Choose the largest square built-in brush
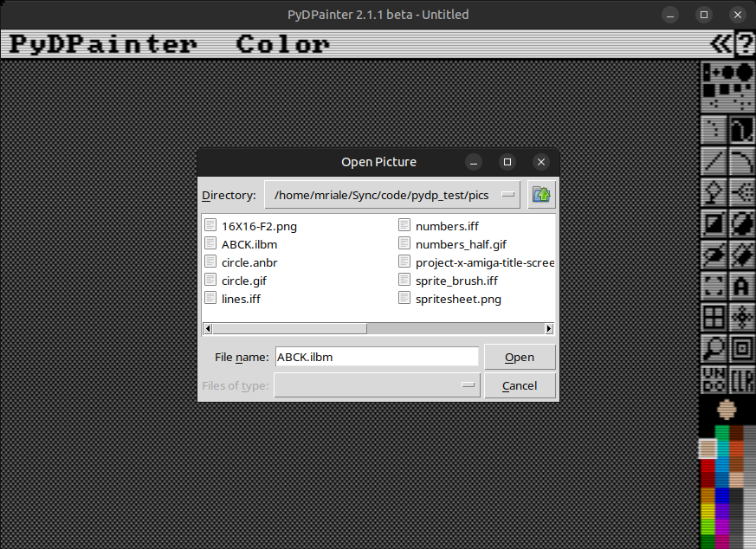This screenshot has height=549, width=756. pos(708,90)
